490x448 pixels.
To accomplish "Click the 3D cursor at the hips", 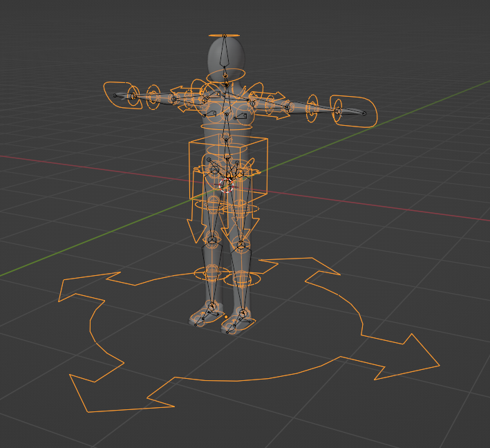I will tap(226, 185).
